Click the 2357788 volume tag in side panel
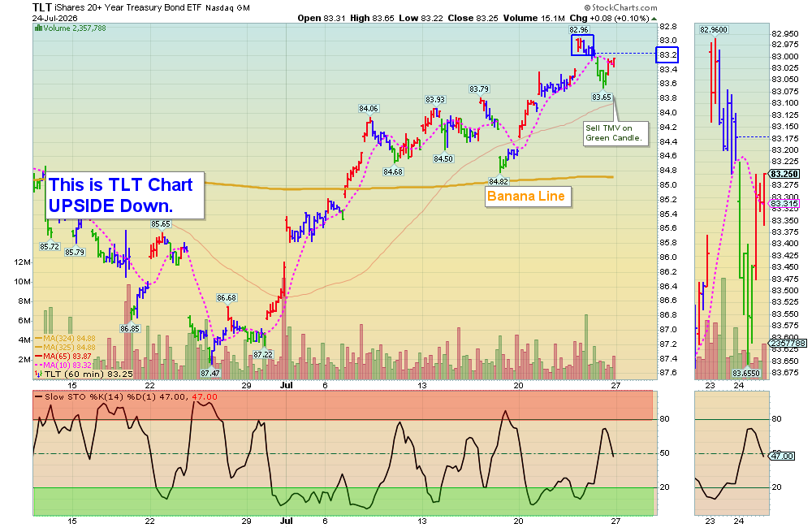 click(x=788, y=343)
